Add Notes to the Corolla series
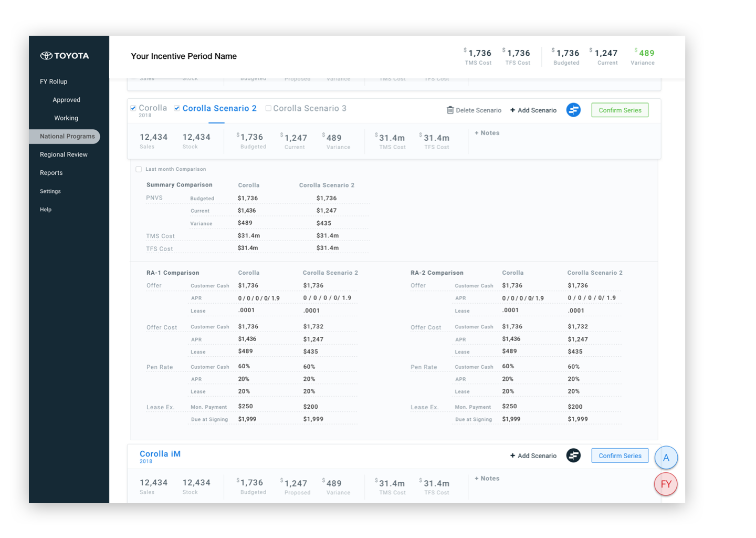 coord(487,133)
